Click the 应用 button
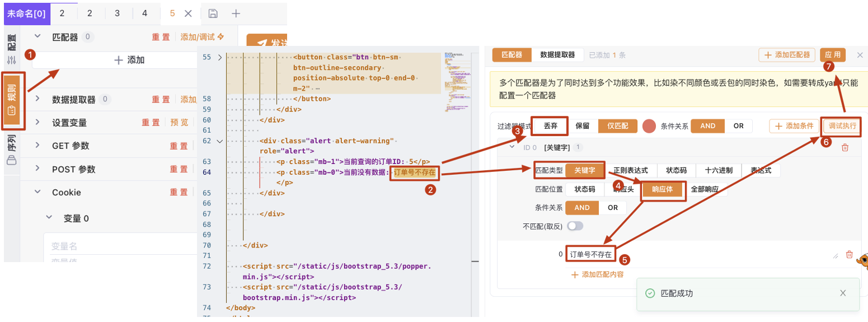 833,55
